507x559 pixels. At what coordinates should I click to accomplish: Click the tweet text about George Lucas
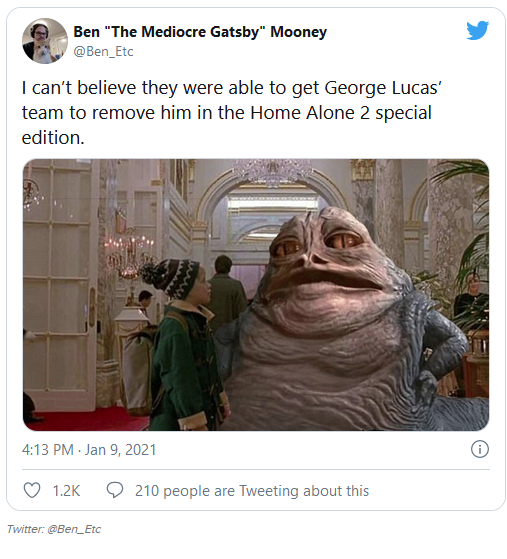coord(232,113)
